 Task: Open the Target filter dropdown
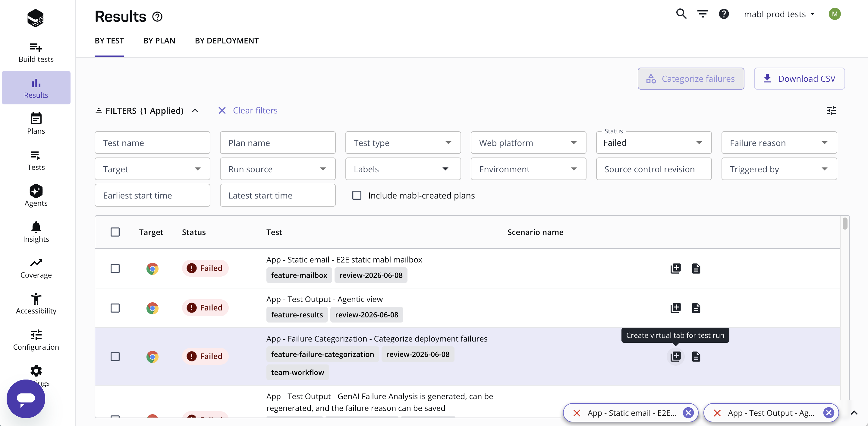pyautogui.click(x=152, y=169)
